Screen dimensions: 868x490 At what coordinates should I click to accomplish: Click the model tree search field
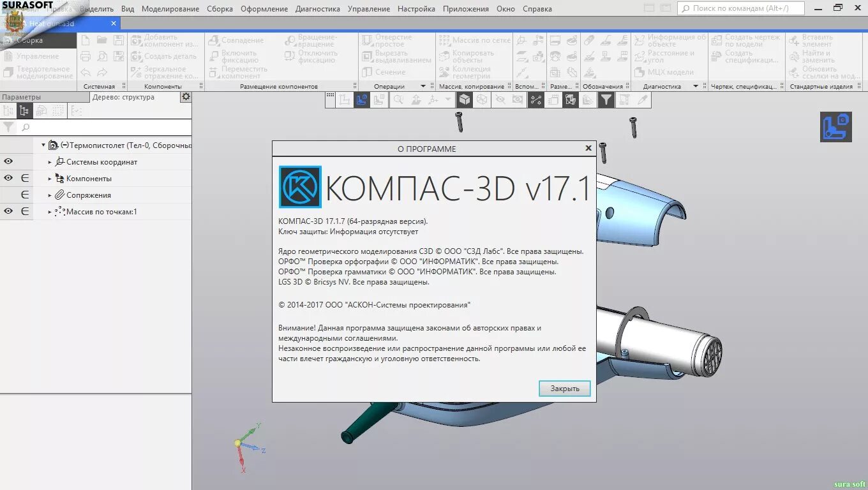[x=104, y=128]
